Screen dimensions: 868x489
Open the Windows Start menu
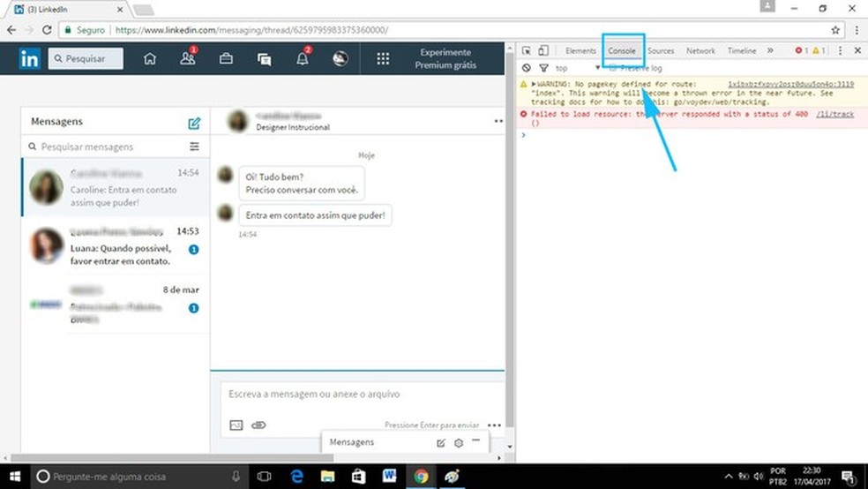point(15,477)
